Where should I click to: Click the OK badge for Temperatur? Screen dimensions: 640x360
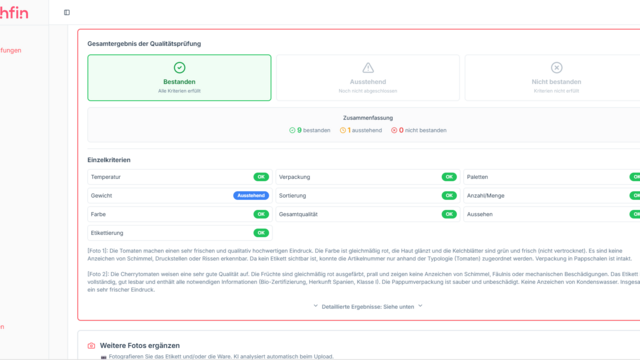pos(261,177)
